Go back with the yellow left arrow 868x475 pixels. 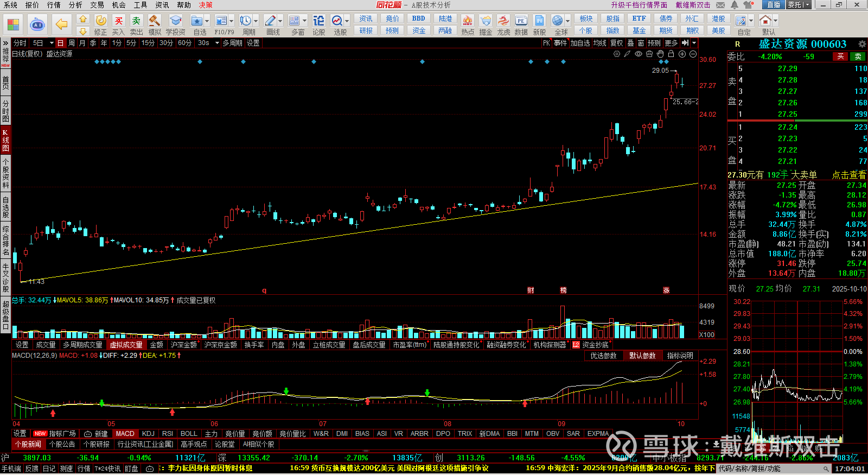(61, 24)
